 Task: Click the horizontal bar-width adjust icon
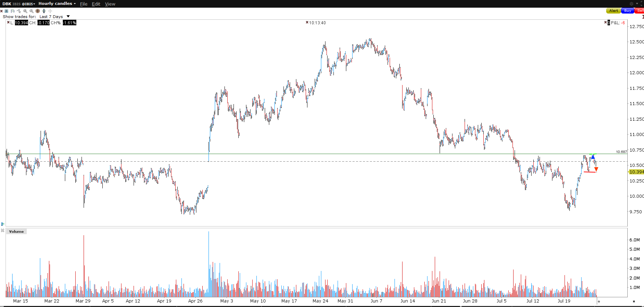[x=44, y=11]
